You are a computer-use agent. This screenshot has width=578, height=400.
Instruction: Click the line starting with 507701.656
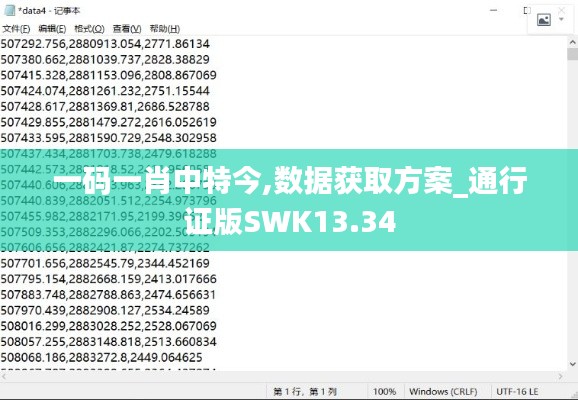tap(105, 263)
